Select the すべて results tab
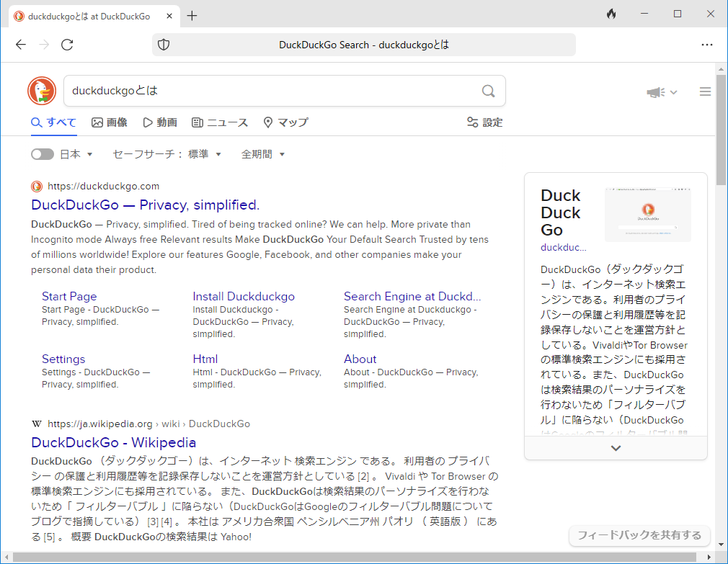 (x=54, y=122)
